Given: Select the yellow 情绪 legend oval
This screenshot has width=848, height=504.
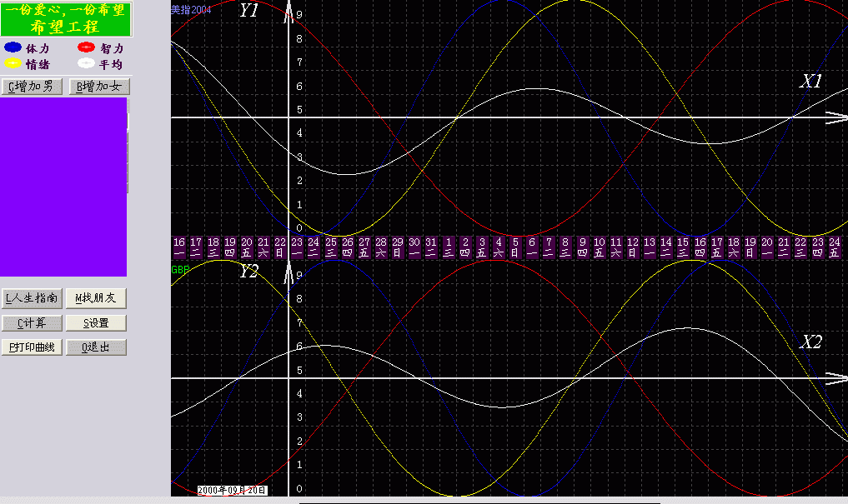Looking at the screenshot, I should point(13,62).
